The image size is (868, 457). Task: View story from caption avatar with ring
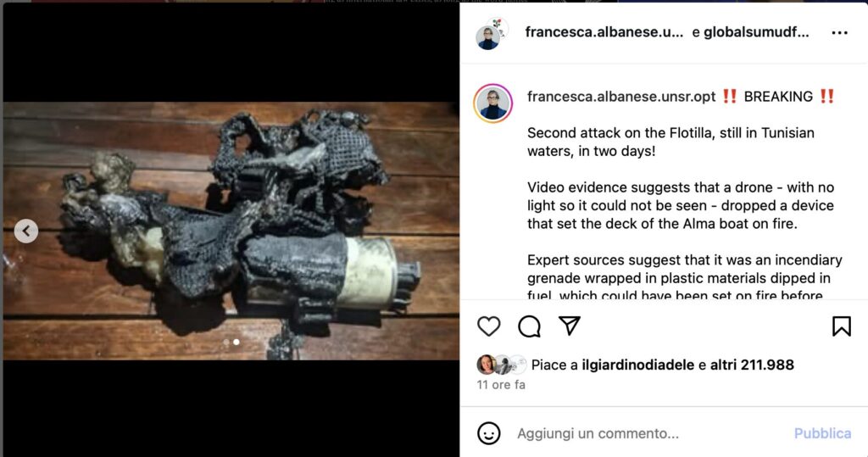(x=492, y=103)
